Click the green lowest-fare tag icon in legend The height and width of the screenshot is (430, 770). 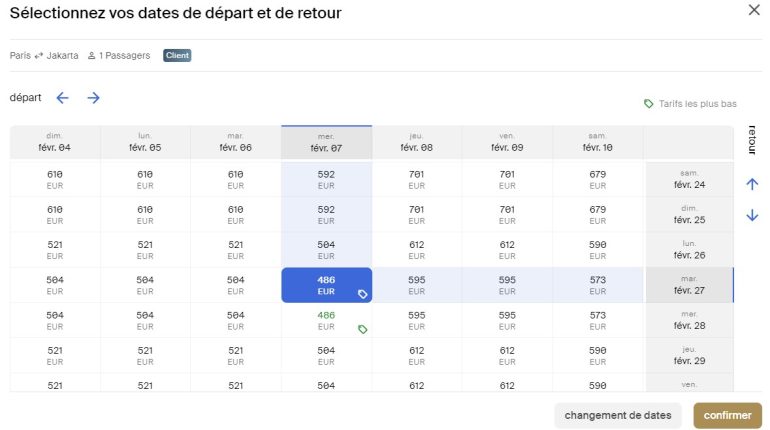(x=648, y=104)
